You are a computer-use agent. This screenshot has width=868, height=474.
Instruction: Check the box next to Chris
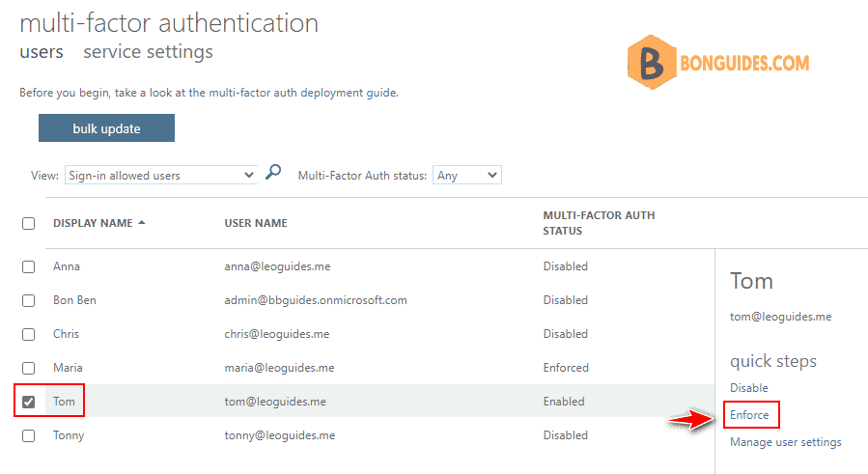(29, 334)
